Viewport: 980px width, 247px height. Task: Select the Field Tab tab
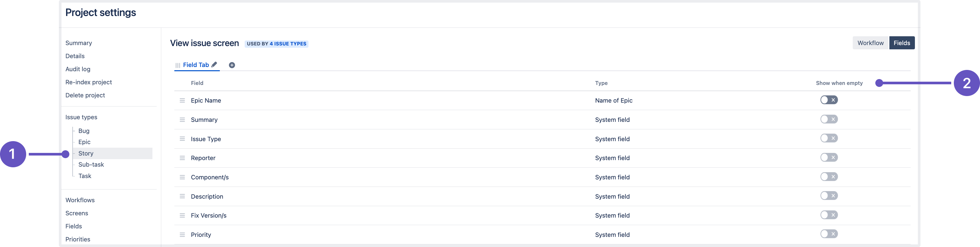pos(196,65)
